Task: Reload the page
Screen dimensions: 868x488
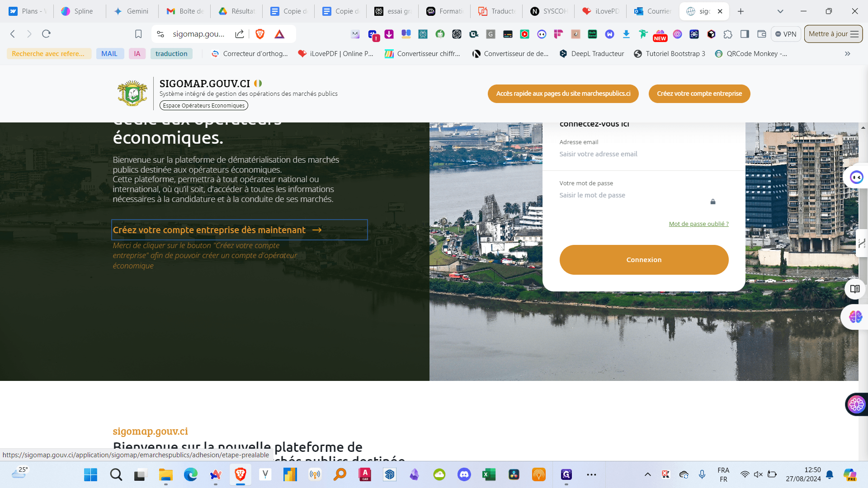Action: 46,34
